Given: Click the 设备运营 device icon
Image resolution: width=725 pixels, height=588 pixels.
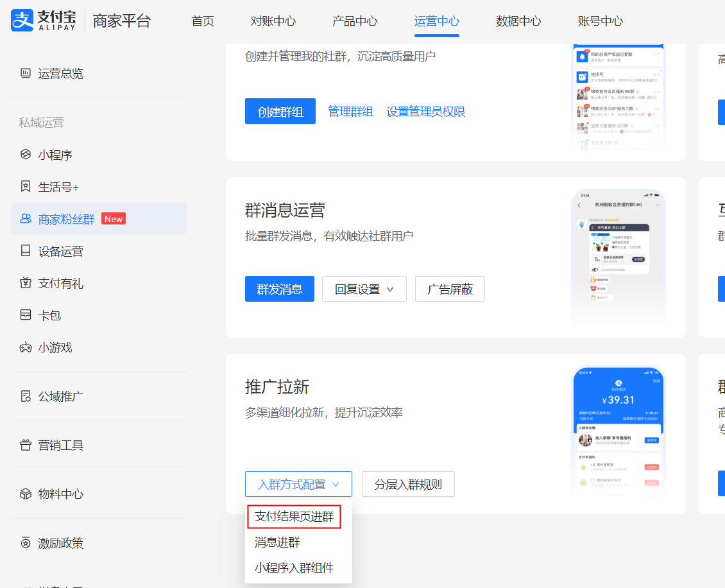Looking at the screenshot, I should tap(26, 251).
